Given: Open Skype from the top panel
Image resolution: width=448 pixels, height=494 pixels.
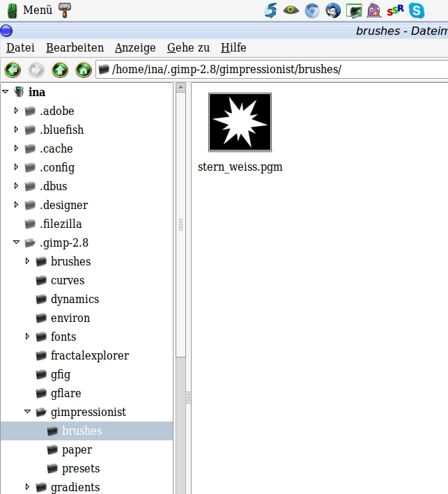Looking at the screenshot, I should point(416,10).
